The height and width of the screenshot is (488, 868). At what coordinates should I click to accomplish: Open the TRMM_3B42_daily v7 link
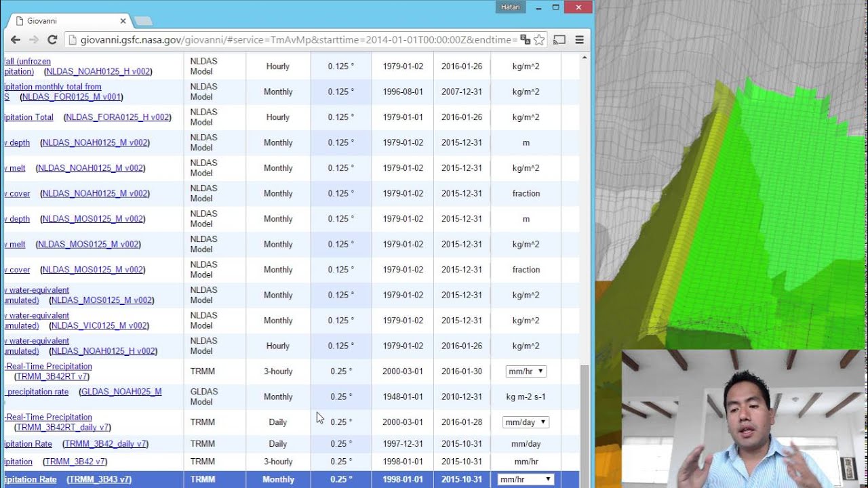click(105, 444)
